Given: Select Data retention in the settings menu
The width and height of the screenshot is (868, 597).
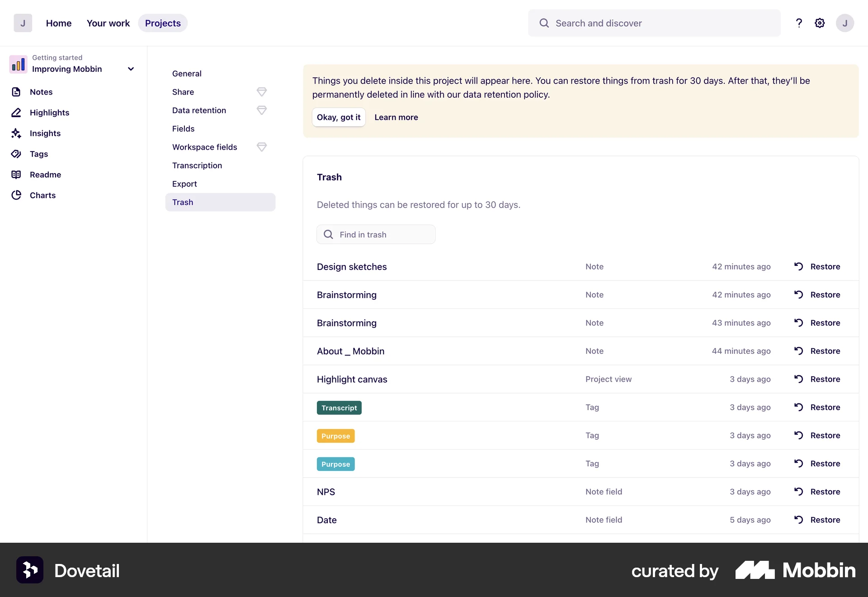Looking at the screenshot, I should click(x=199, y=110).
